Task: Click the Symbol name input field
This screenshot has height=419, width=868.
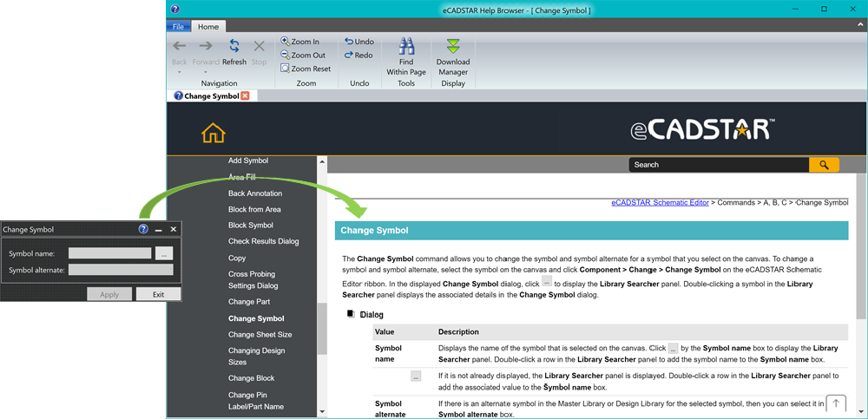Action: coord(109,253)
